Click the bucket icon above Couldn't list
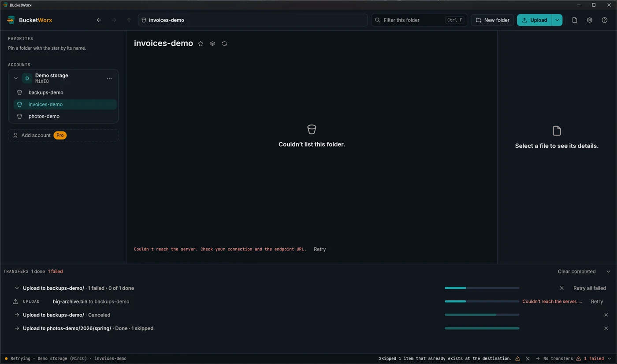This screenshot has height=364, width=617. [x=312, y=129]
